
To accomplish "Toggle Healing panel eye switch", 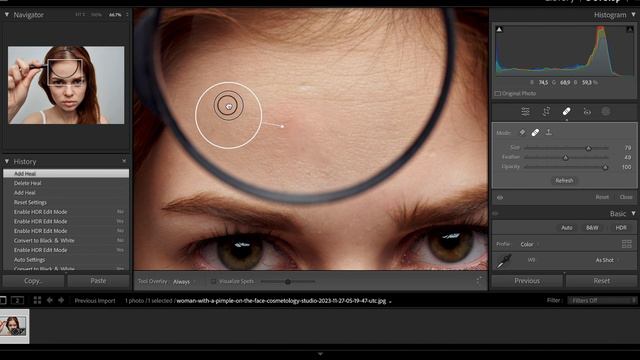I will [500, 198].
